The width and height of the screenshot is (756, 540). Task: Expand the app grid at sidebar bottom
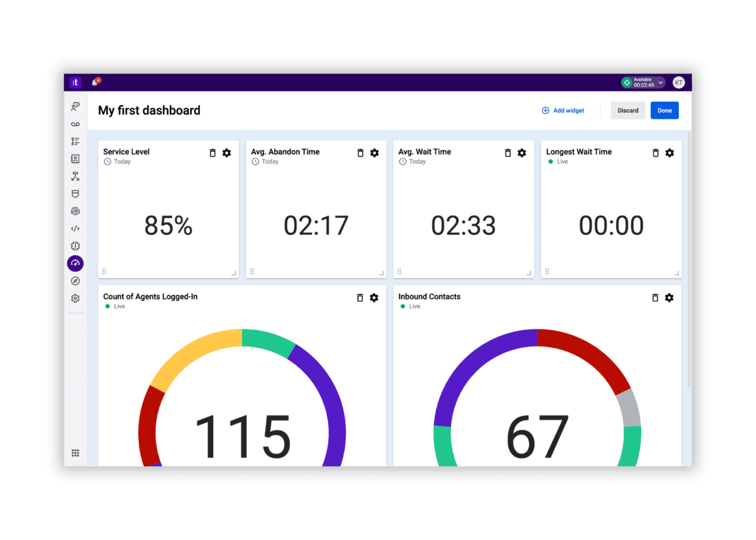tap(75, 453)
